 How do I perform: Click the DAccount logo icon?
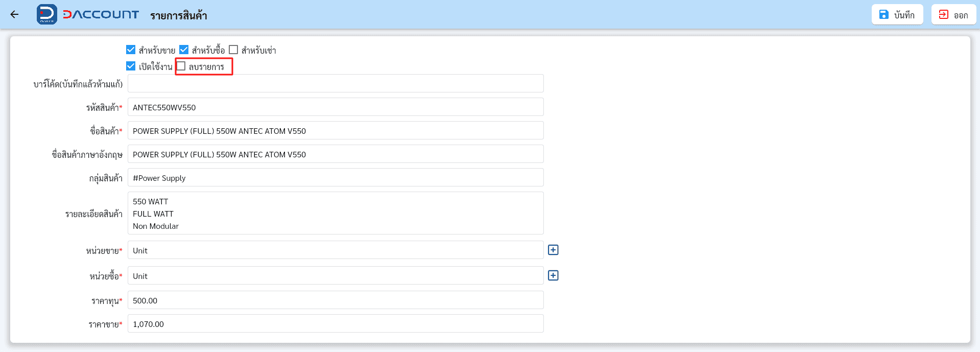[47, 14]
